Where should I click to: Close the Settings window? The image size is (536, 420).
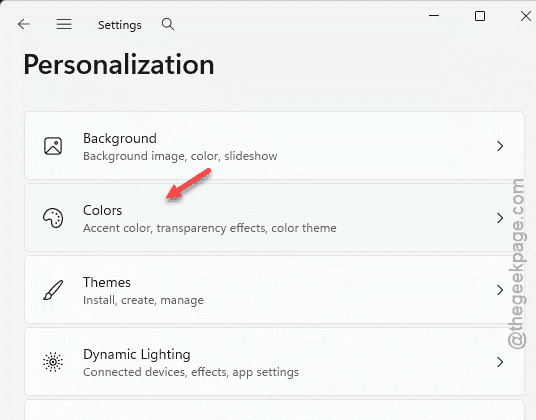point(526,16)
